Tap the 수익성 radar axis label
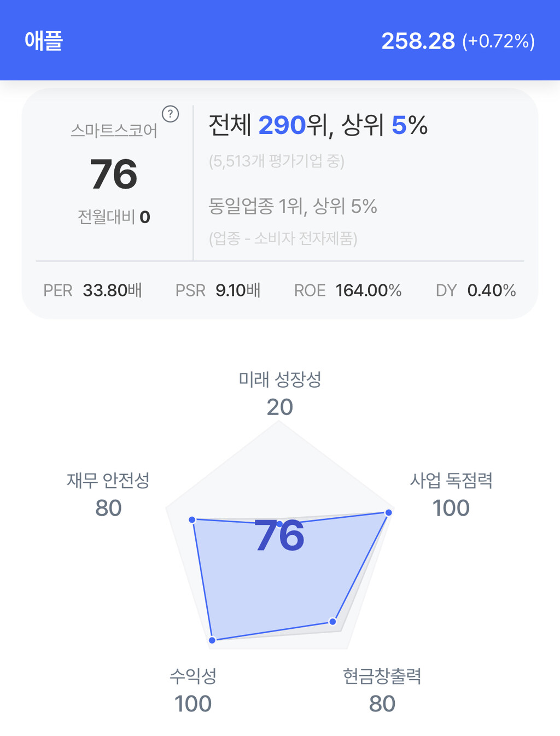560x736 pixels. (193, 676)
